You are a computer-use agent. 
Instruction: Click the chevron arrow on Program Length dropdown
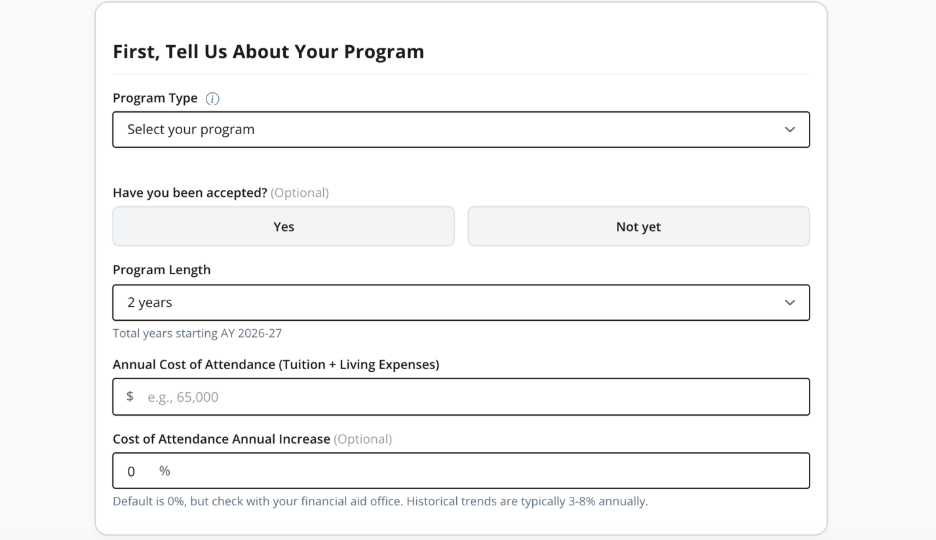tap(790, 303)
